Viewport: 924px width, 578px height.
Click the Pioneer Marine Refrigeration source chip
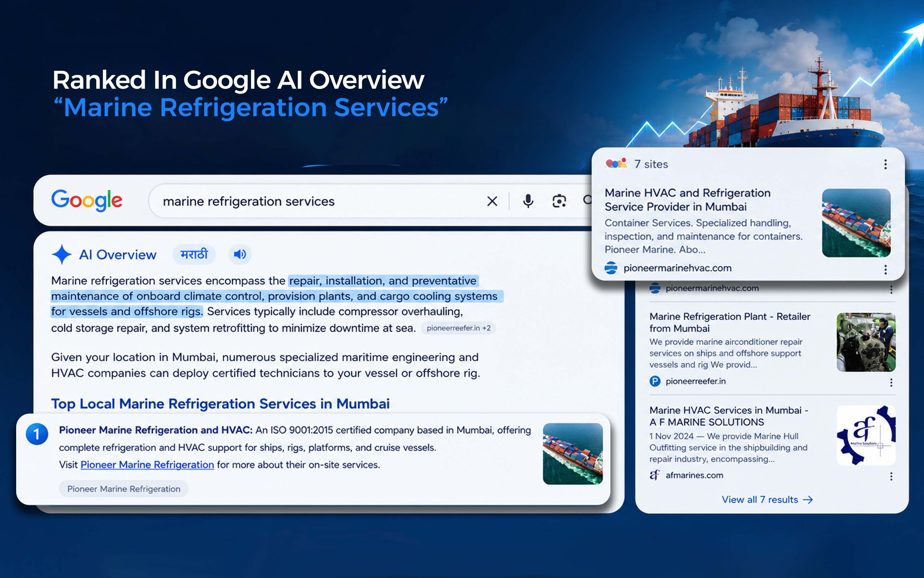124,489
